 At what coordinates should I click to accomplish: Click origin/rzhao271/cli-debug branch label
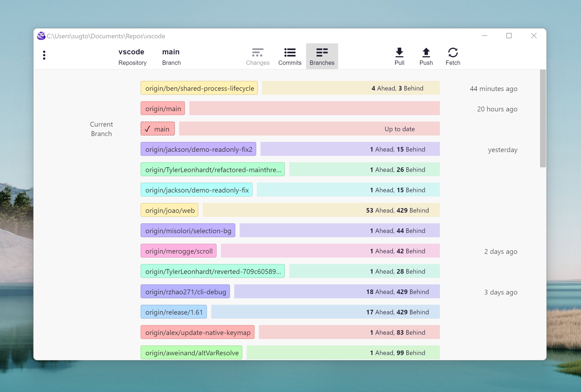(x=185, y=292)
